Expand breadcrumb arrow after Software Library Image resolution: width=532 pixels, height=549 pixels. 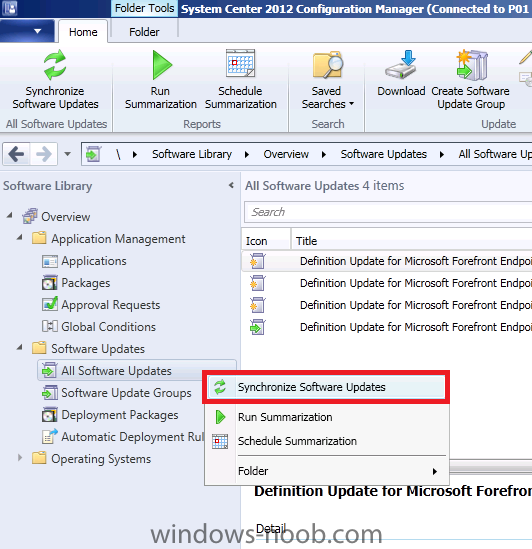pos(247,154)
